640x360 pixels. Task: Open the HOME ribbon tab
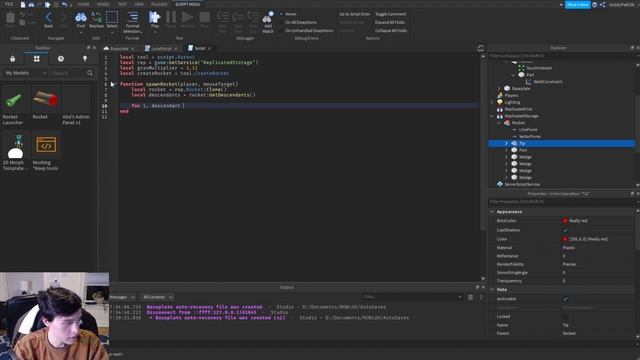click(x=84, y=4)
